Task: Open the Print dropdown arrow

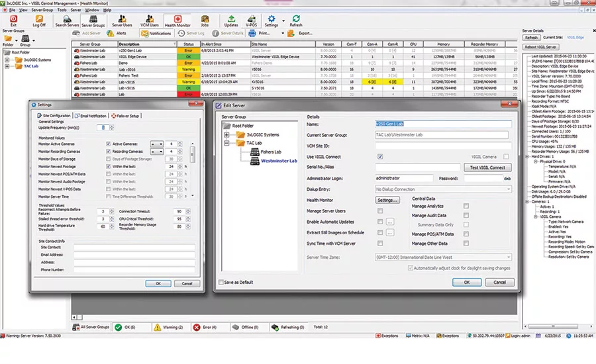Action: pos(282,34)
